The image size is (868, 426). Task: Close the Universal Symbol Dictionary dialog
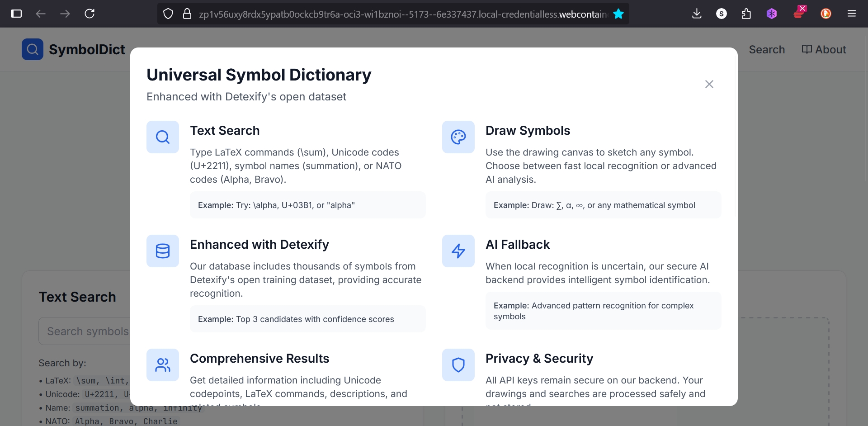click(x=709, y=84)
